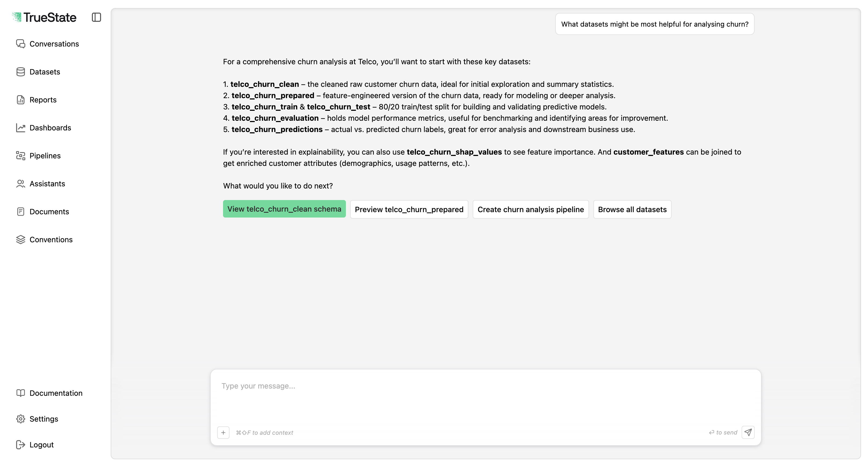Select the Datasets database icon
The height and width of the screenshot is (463, 868).
[20, 72]
